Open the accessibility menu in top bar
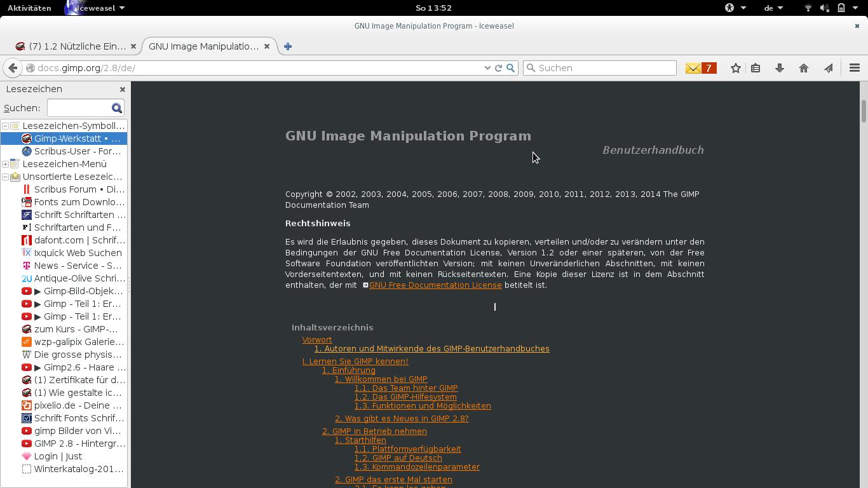 click(735, 8)
